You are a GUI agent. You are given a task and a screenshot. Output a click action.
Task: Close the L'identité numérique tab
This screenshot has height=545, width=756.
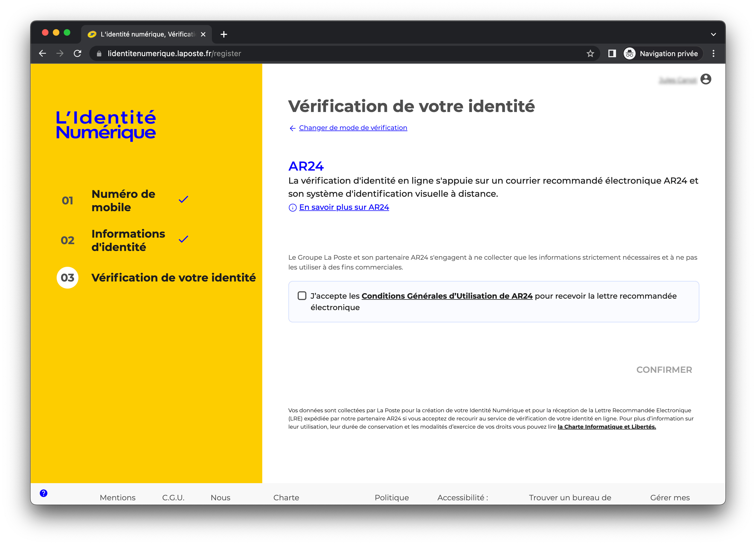[x=203, y=34]
